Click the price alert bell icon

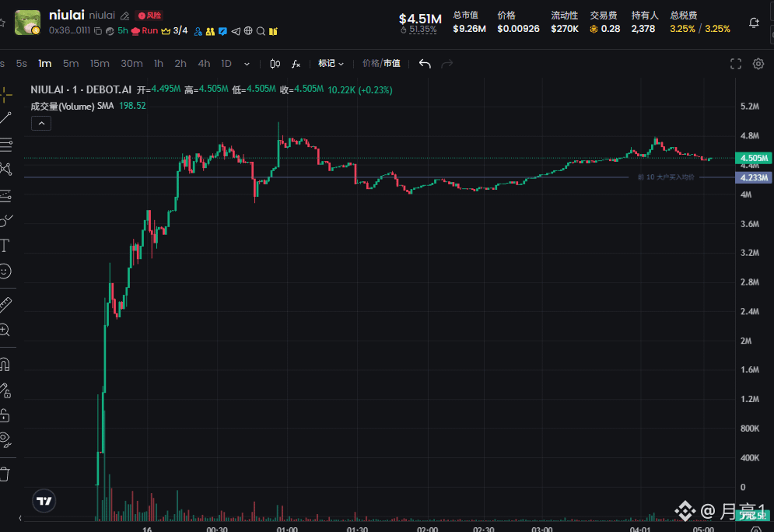pos(754,23)
